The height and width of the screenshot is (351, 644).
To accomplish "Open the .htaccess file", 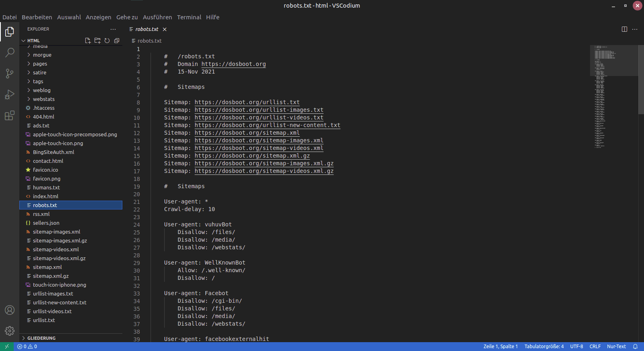I will coord(71,108).
